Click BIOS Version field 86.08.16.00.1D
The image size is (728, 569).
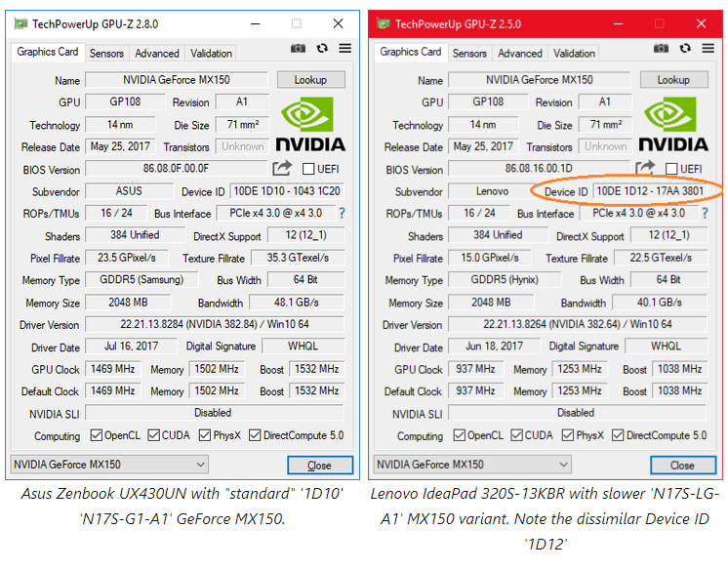click(539, 168)
